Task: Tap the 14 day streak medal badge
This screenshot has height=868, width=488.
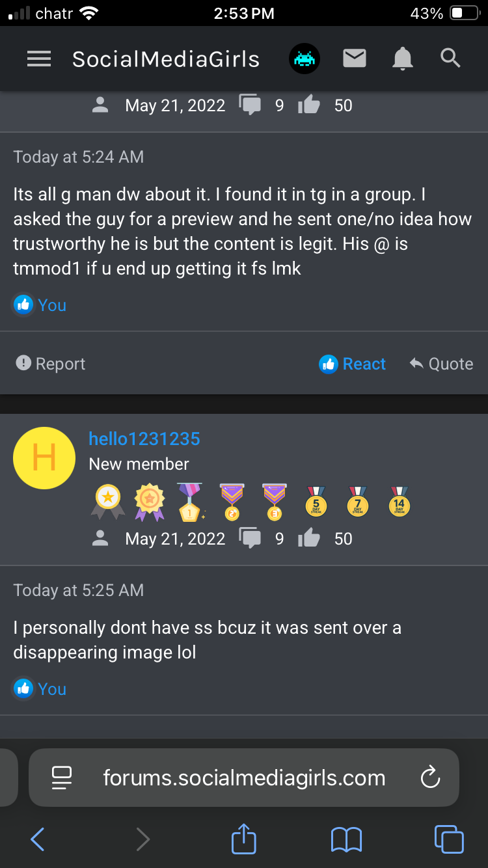Action: 399,502
